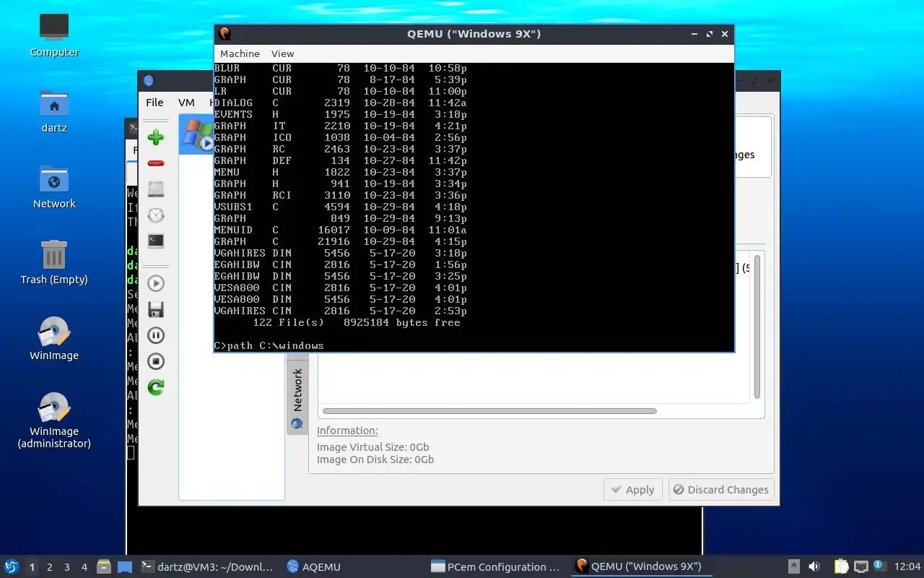Open the Network desktop icon
Viewport: 924px width, 578px height.
tap(54, 187)
